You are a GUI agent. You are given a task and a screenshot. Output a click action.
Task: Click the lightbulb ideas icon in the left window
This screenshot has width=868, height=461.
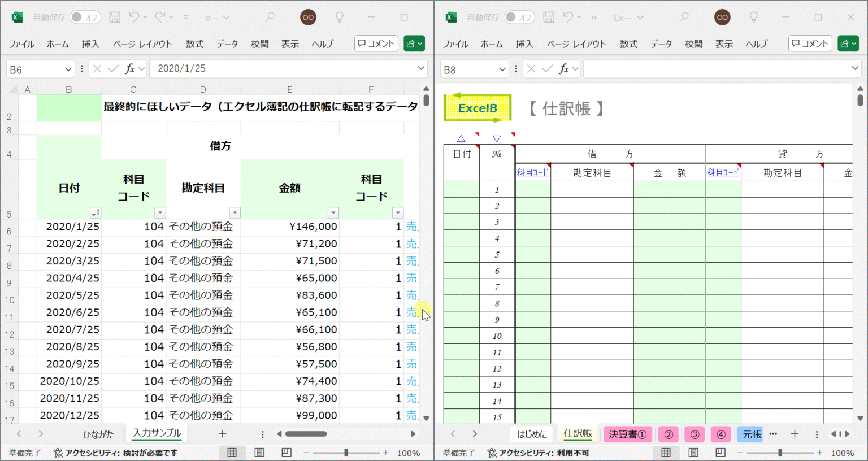coord(340,18)
